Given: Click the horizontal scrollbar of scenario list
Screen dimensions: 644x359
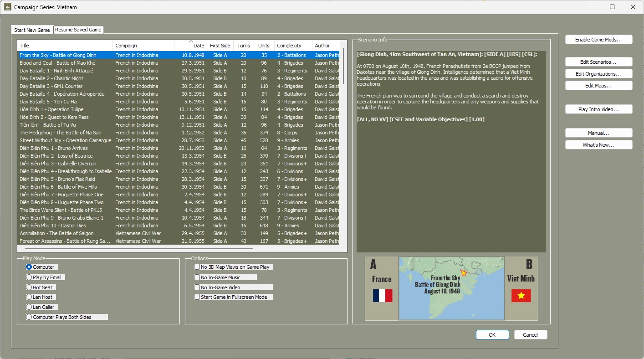Looking at the screenshot, I should [x=139, y=249].
